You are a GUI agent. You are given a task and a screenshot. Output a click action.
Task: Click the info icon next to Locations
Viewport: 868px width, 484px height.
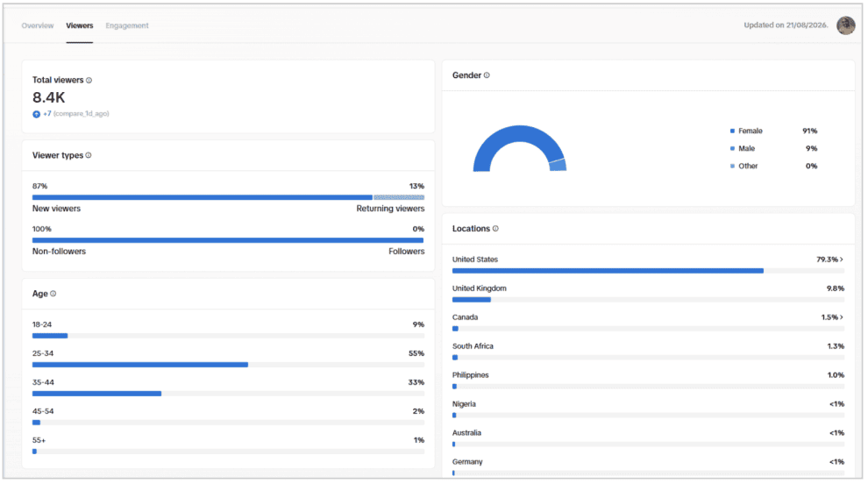point(495,228)
